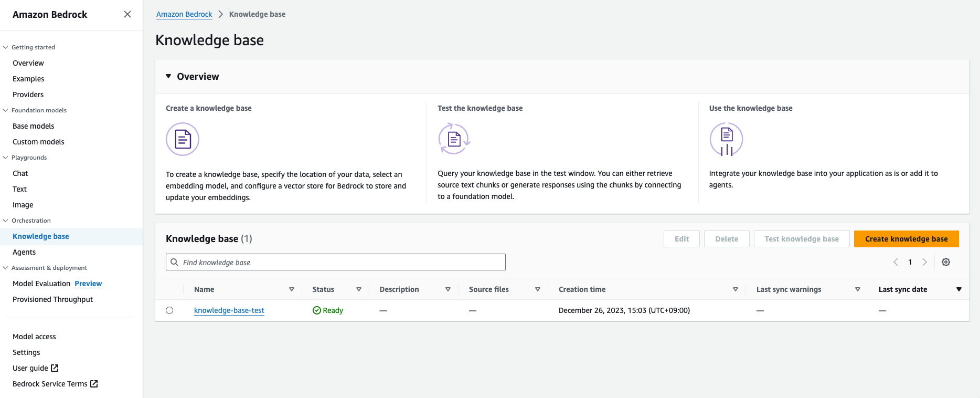Collapse the Overview section

[x=168, y=76]
